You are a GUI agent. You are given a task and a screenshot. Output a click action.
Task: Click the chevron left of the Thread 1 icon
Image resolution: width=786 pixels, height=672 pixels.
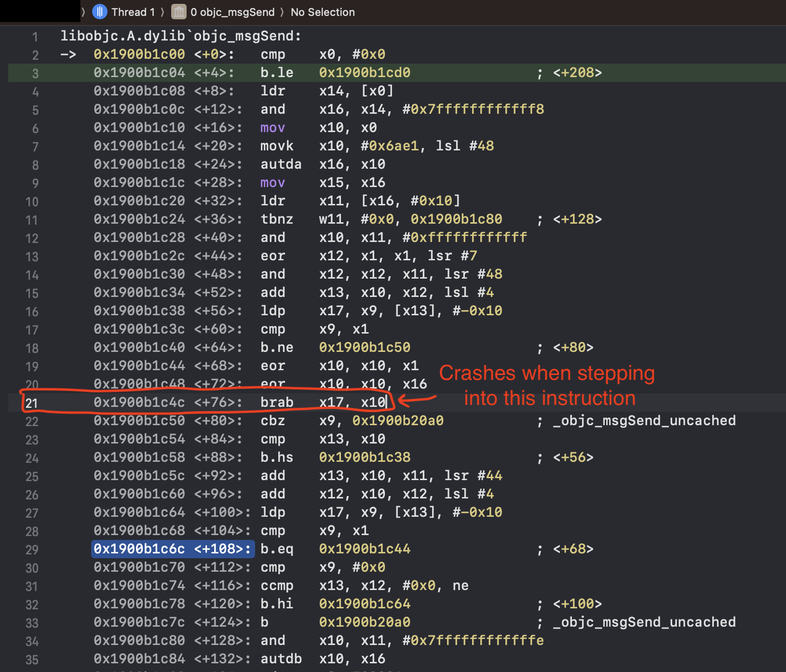(x=83, y=12)
